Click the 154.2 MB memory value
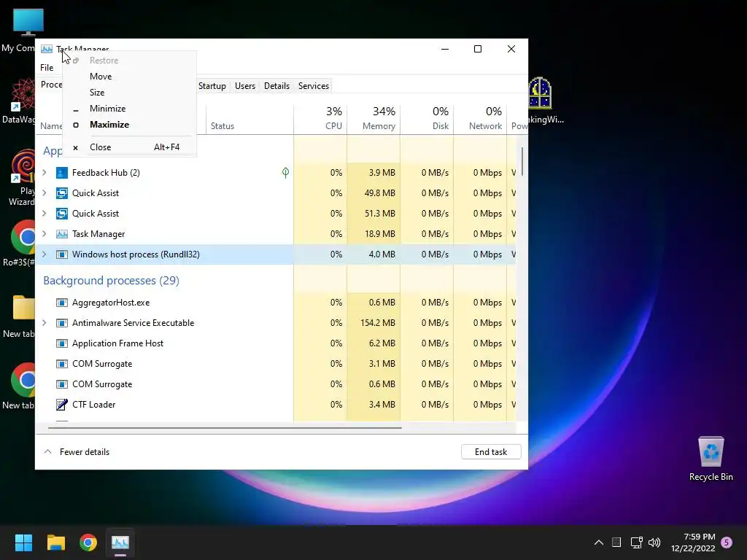The width and height of the screenshot is (747, 560). click(378, 323)
